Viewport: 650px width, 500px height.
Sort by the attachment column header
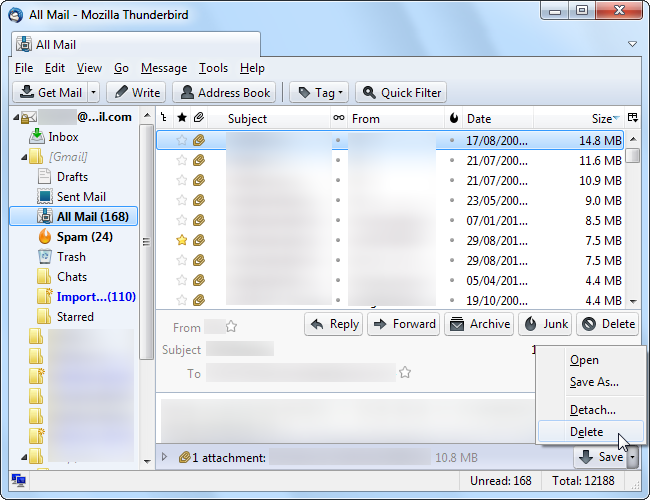click(x=199, y=118)
